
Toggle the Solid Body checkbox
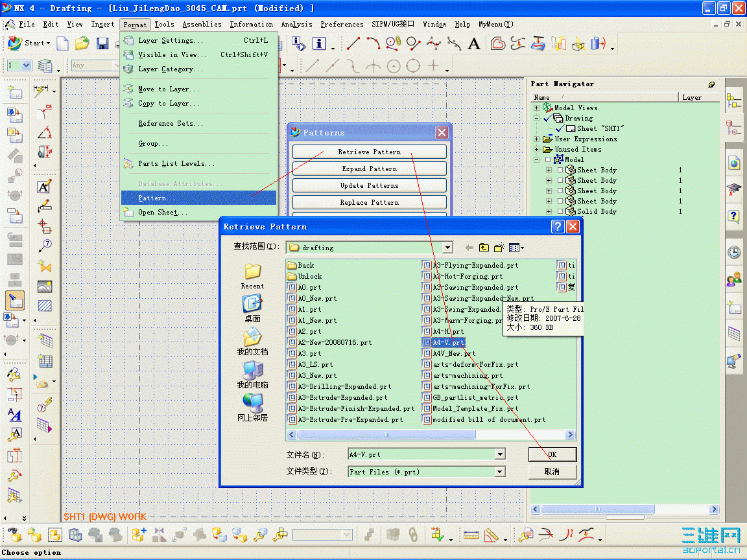click(560, 211)
